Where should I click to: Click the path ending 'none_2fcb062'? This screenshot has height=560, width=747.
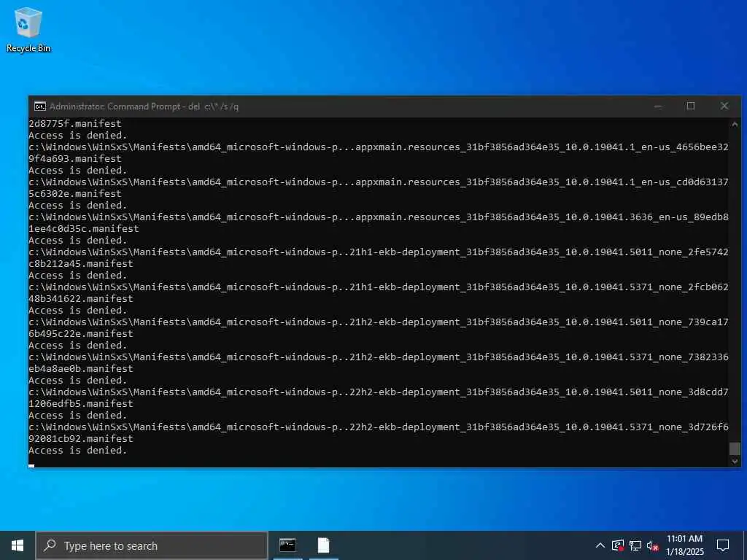pyautogui.click(x=379, y=287)
